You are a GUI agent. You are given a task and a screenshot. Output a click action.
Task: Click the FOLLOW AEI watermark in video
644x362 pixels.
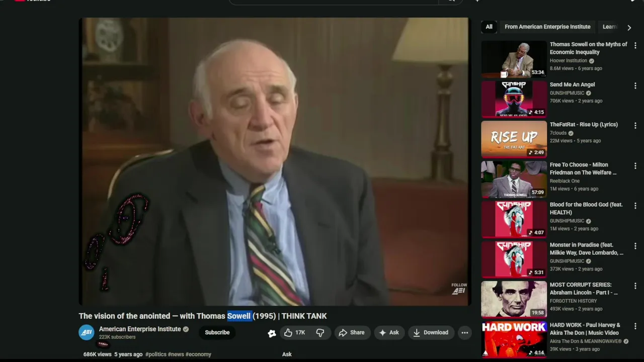(459, 289)
